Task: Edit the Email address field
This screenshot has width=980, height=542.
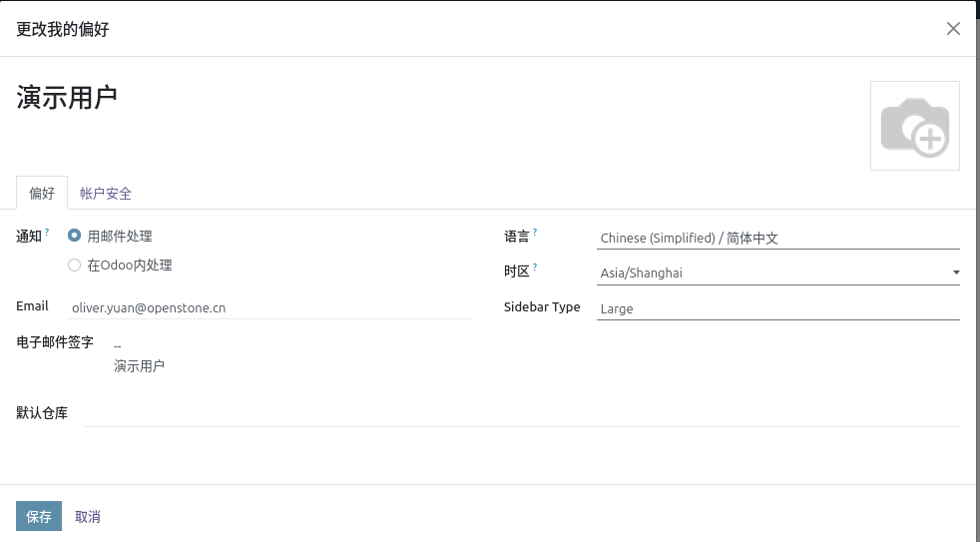Action: point(269,307)
